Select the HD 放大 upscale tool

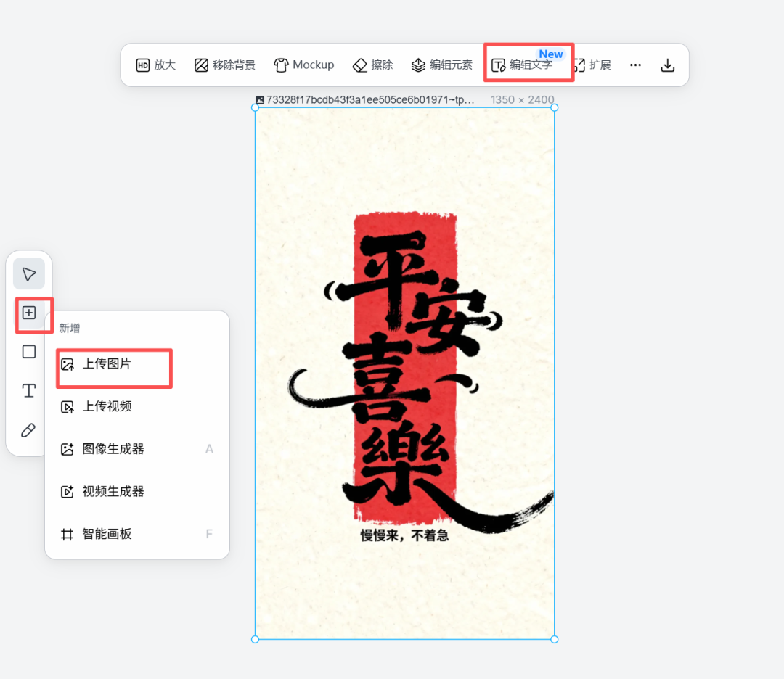click(x=155, y=65)
